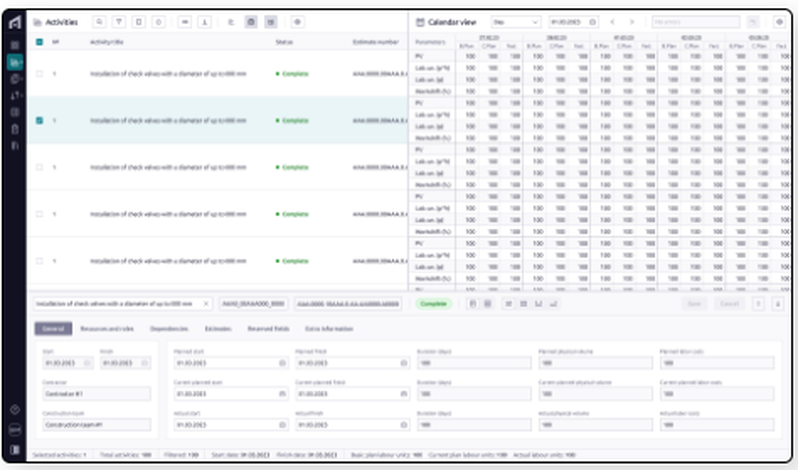The image size is (798, 470).
Task: Click the Calendar view settings gear
Action: click(779, 21)
